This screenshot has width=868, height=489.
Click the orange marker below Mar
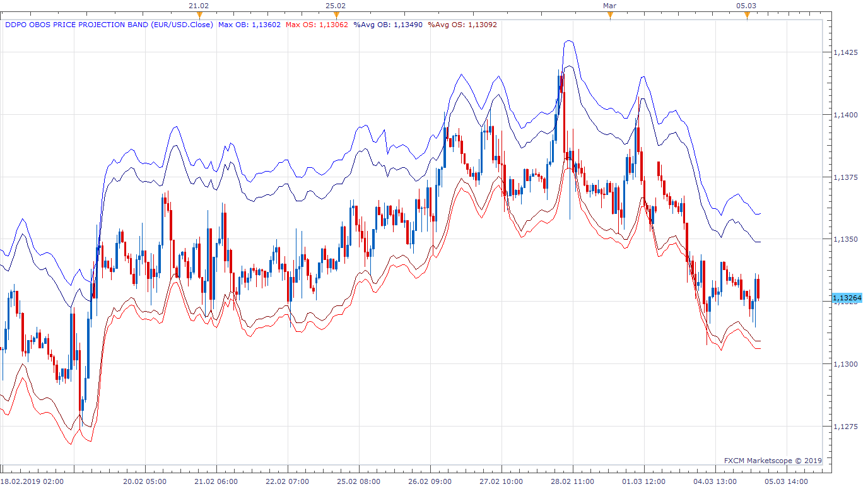pyautogui.click(x=610, y=15)
